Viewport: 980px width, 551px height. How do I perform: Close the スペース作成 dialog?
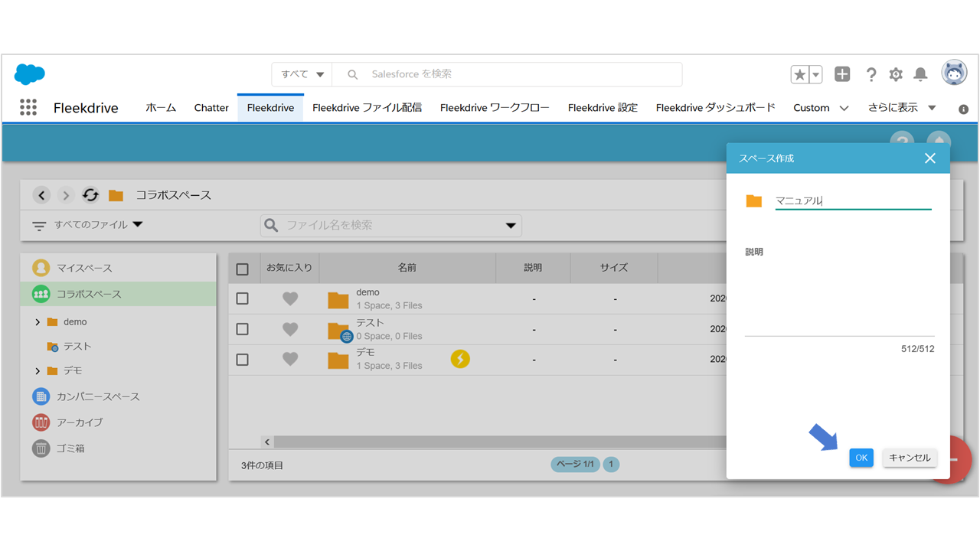tap(930, 158)
